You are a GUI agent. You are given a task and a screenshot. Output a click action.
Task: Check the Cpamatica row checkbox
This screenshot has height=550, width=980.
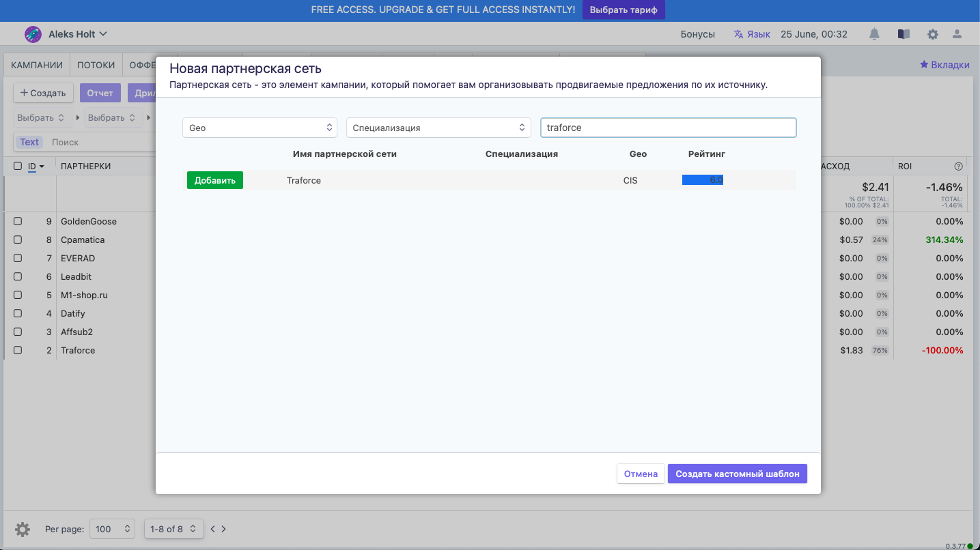(18, 240)
